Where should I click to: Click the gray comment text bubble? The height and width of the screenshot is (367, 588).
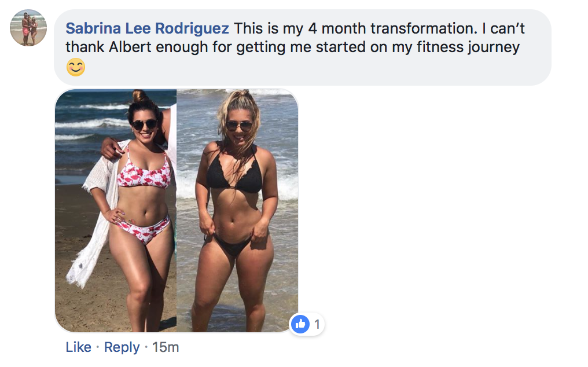coord(303,47)
